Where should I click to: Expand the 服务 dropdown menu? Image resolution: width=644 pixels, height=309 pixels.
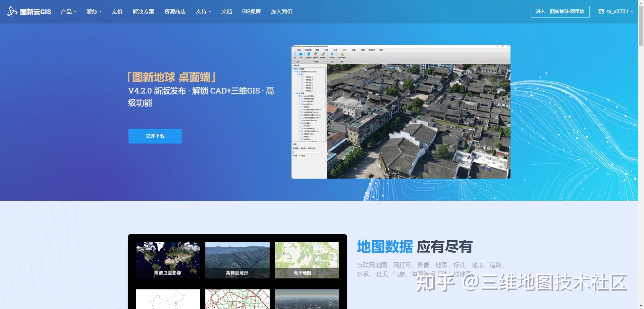click(x=94, y=12)
